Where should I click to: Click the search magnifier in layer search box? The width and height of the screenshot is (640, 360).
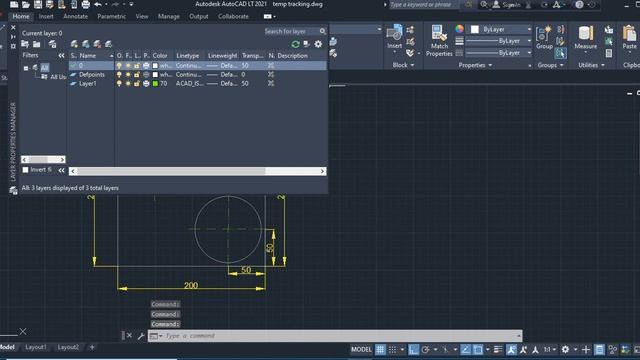pyautogui.click(x=322, y=31)
